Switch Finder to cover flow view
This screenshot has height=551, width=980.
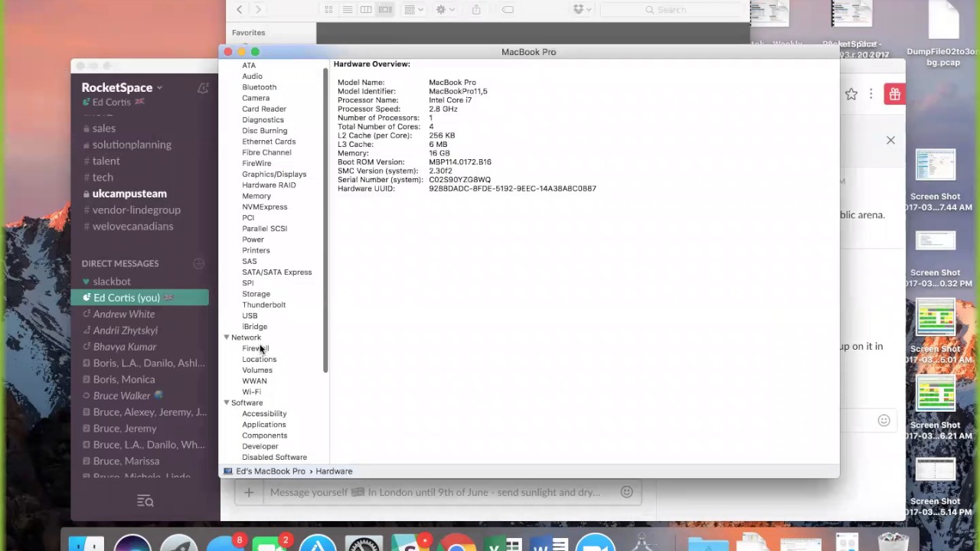(x=385, y=9)
